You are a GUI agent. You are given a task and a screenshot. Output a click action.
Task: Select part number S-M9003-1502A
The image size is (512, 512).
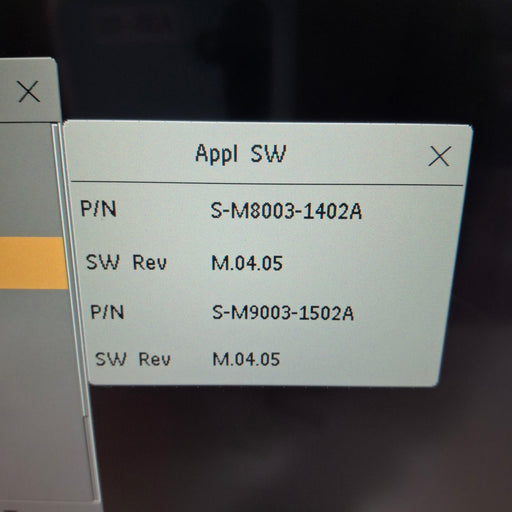[283, 313]
